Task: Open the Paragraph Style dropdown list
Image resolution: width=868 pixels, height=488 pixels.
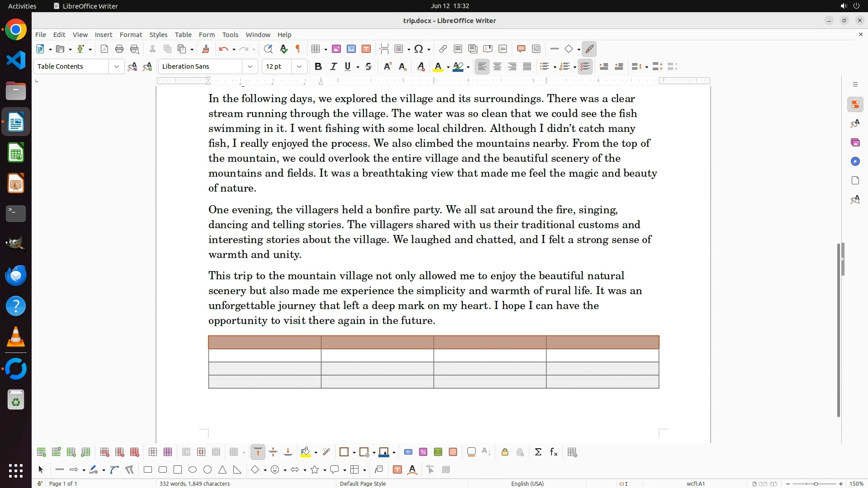Action: [x=117, y=66]
